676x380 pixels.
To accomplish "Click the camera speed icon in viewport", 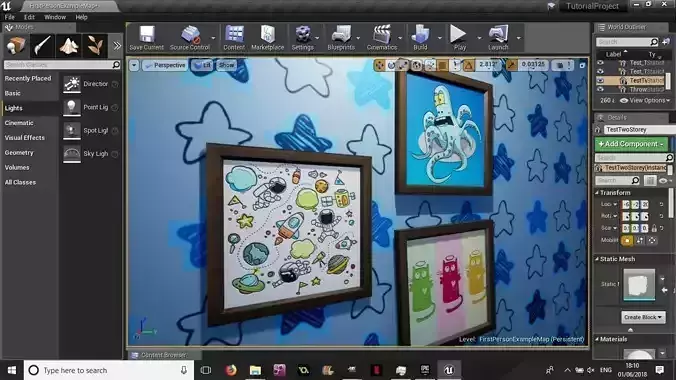I will coord(563,65).
